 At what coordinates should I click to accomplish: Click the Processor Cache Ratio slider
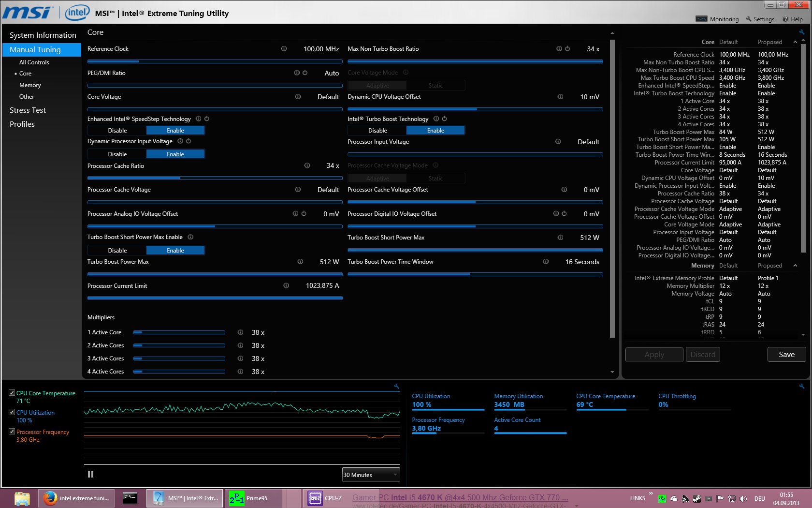click(215, 178)
